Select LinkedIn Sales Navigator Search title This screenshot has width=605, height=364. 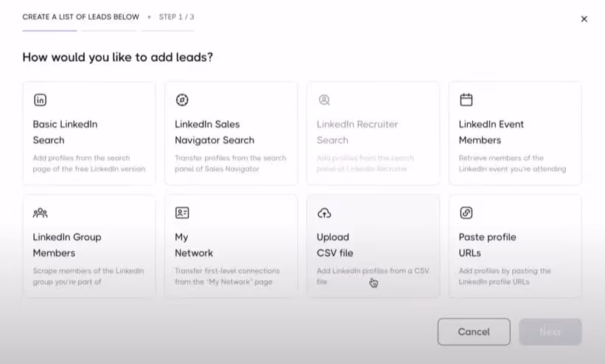pyautogui.click(x=214, y=132)
